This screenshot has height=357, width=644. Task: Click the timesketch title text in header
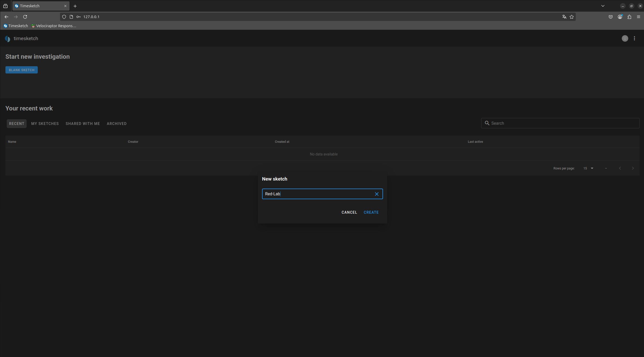click(26, 39)
